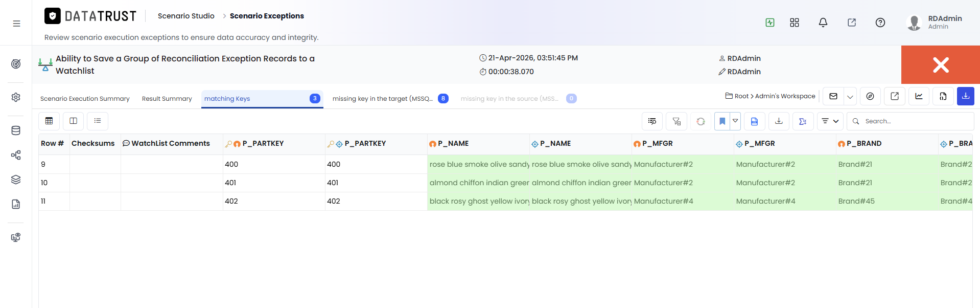Select the matching Keys tab
The width and height of the screenshot is (980, 308).
point(262,99)
